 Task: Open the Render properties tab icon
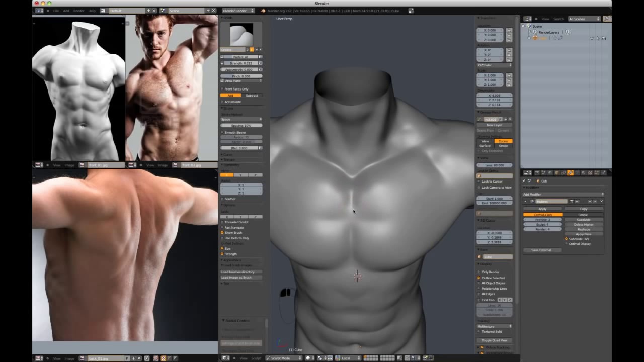(537, 173)
